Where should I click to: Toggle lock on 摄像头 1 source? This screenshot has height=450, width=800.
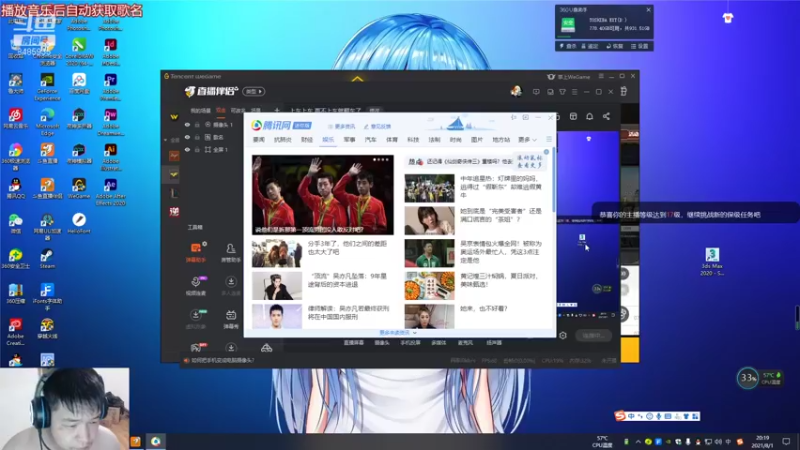(x=197, y=124)
